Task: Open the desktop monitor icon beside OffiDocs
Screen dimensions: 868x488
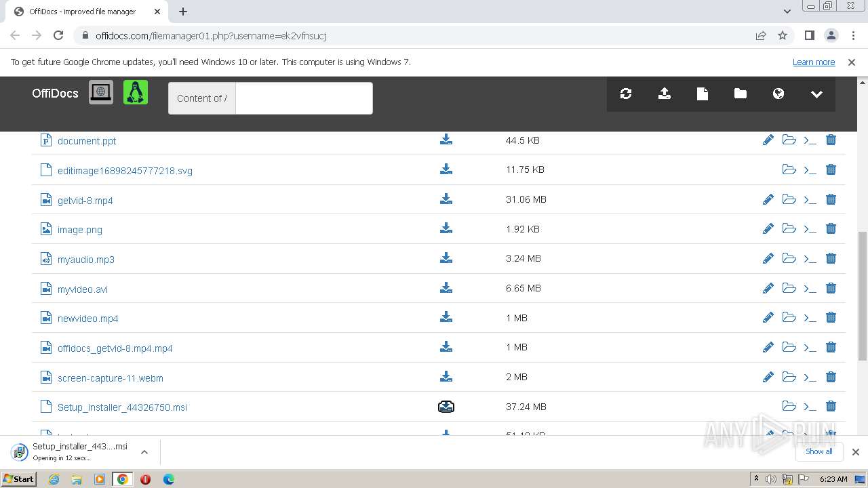Action: click(x=101, y=91)
